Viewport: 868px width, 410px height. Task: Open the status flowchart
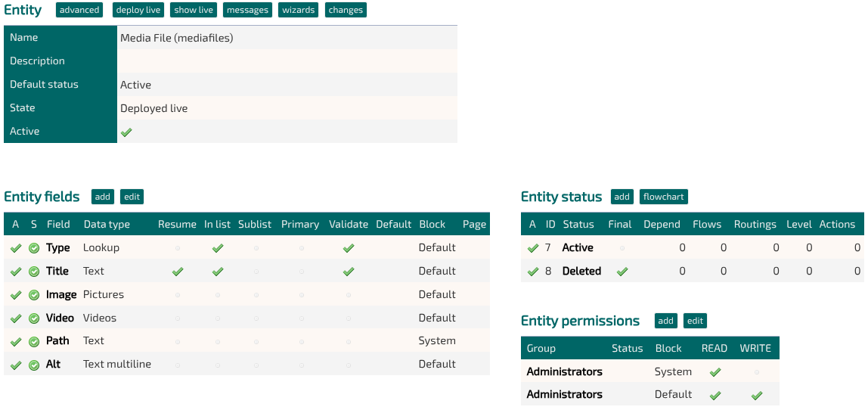tap(664, 197)
